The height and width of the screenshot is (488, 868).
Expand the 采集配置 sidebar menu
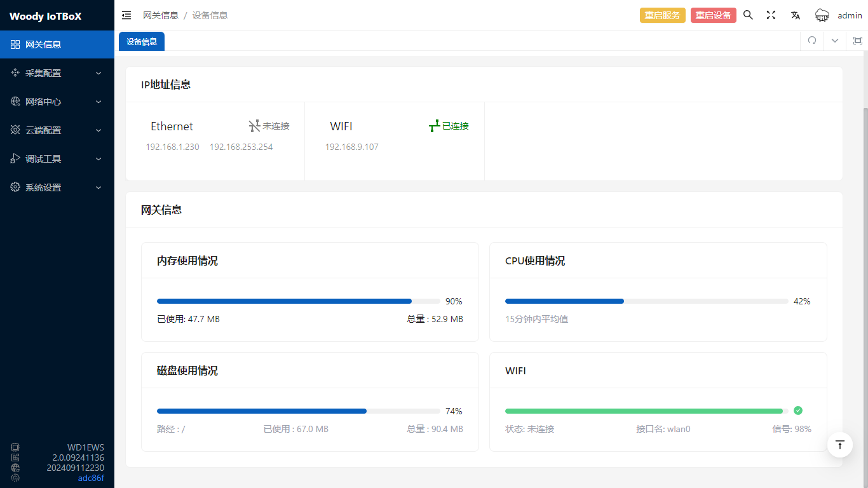(x=57, y=73)
